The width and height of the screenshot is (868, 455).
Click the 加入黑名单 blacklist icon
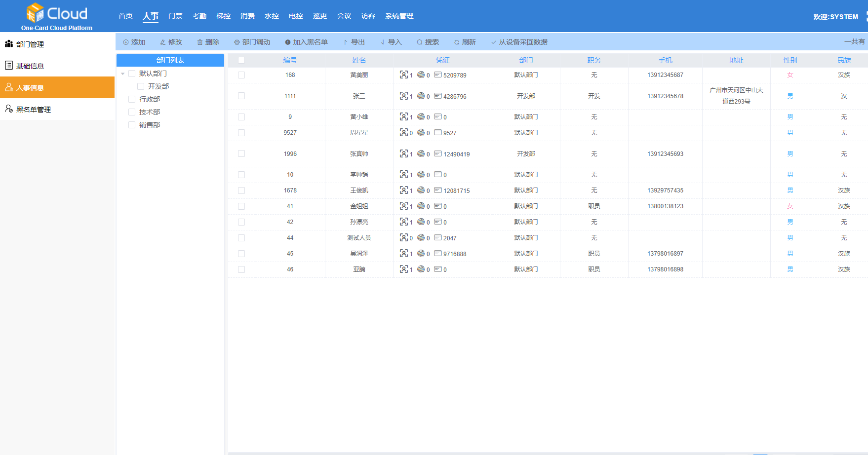click(288, 42)
